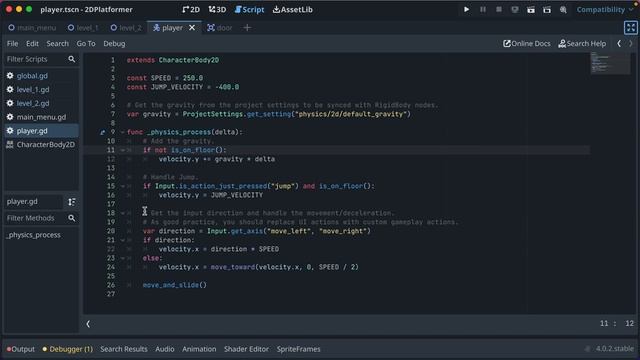Fold the else block on line 23

pyautogui.click(x=122, y=258)
